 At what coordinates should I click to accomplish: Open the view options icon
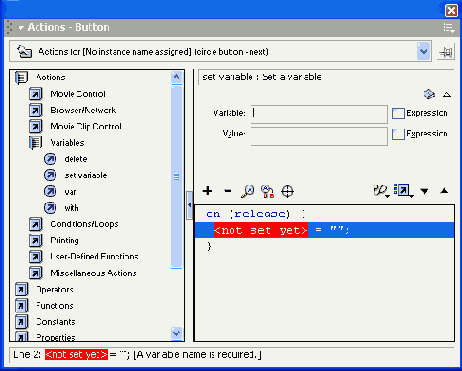pyautogui.click(x=403, y=191)
